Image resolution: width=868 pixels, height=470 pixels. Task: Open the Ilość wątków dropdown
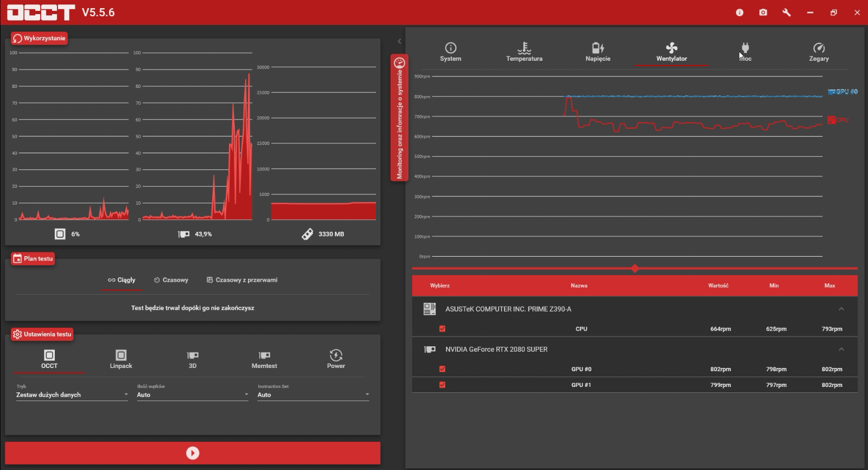tap(193, 395)
